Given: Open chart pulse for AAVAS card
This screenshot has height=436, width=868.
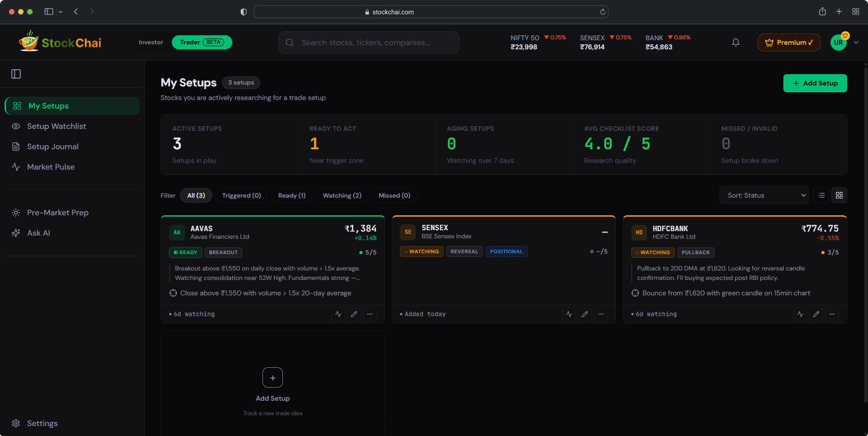Looking at the screenshot, I should pyautogui.click(x=338, y=314).
